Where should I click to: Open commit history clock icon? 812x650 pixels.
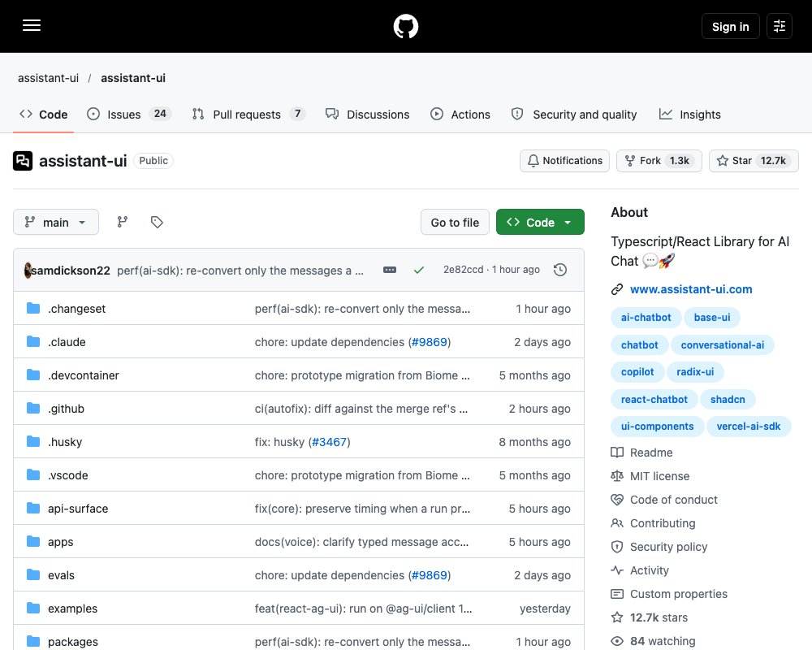coord(559,270)
